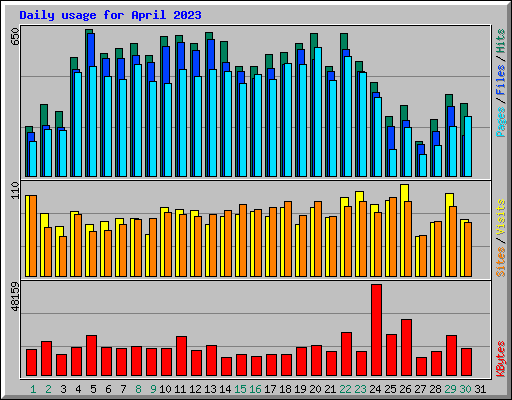The height and width of the screenshot is (400, 512).
Task: Click day label 7 on the x-axis
Action: point(123,389)
